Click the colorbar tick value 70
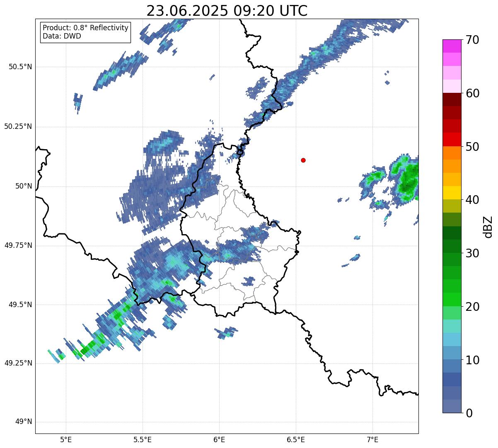Image resolution: width=498 pixels, height=448 pixels. (x=472, y=40)
